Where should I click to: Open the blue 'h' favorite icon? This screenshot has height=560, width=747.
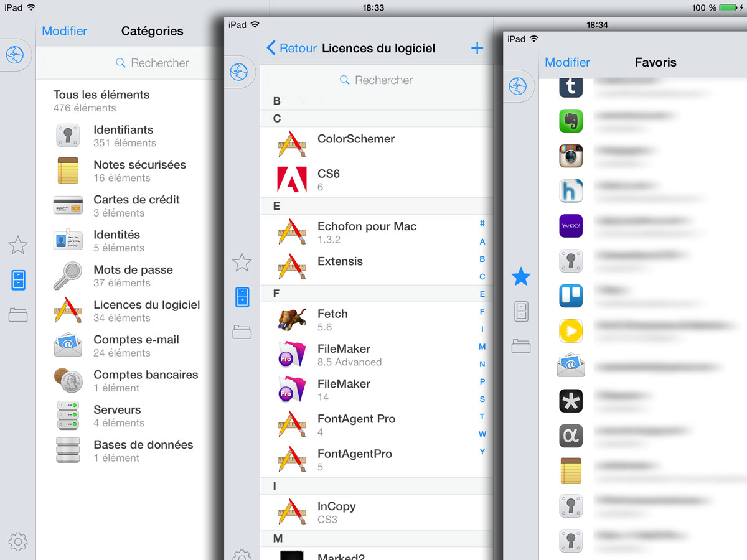tap(571, 191)
